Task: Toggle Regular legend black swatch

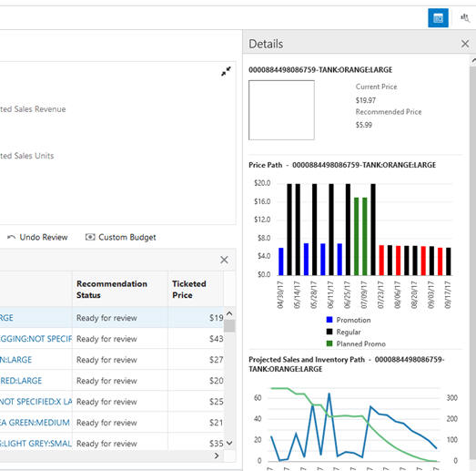Action: point(329,332)
